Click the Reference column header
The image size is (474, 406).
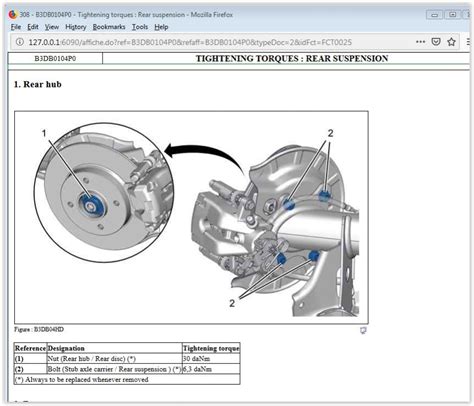pyautogui.click(x=30, y=348)
